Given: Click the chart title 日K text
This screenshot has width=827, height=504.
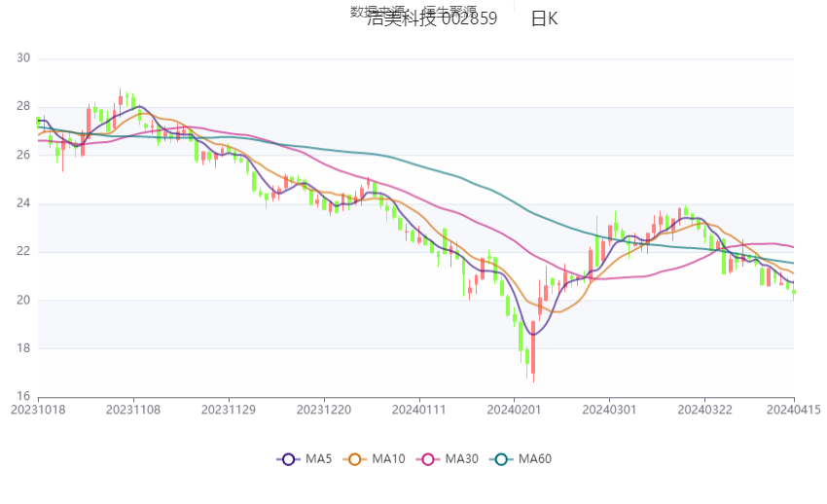Looking at the screenshot, I should click(x=544, y=19).
